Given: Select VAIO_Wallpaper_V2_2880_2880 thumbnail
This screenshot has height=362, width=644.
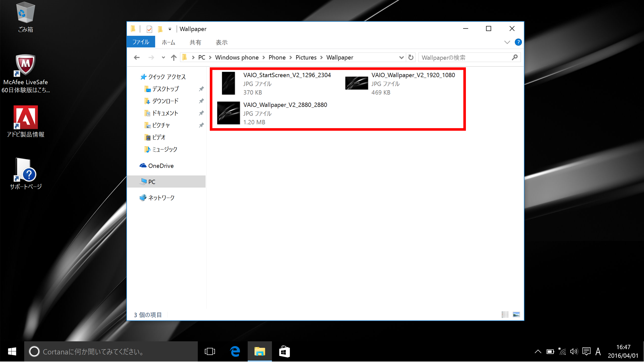Looking at the screenshot, I should pyautogui.click(x=228, y=113).
